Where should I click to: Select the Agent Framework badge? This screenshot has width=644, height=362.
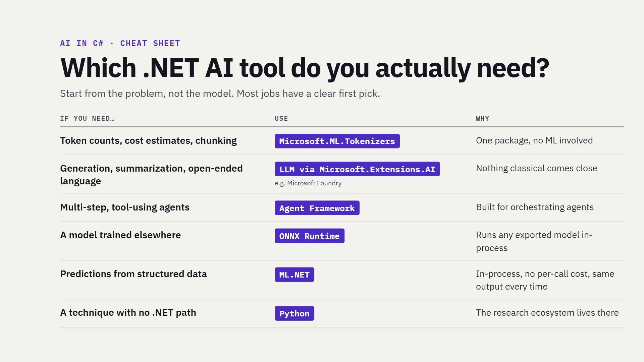[317, 208]
